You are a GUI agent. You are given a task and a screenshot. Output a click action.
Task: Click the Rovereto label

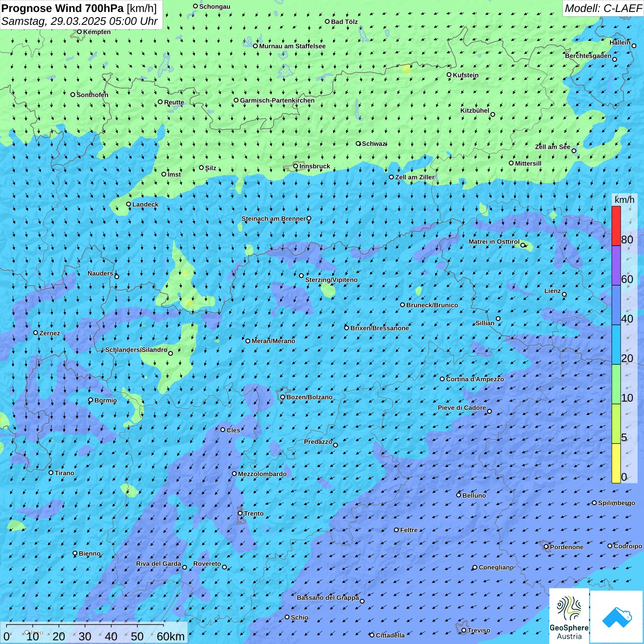click(207, 563)
